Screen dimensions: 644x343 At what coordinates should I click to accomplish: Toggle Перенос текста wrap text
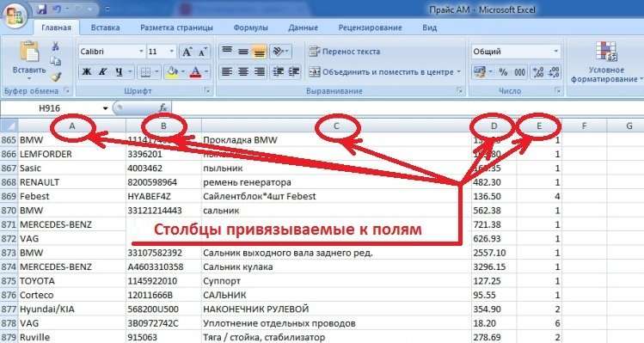(x=345, y=52)
